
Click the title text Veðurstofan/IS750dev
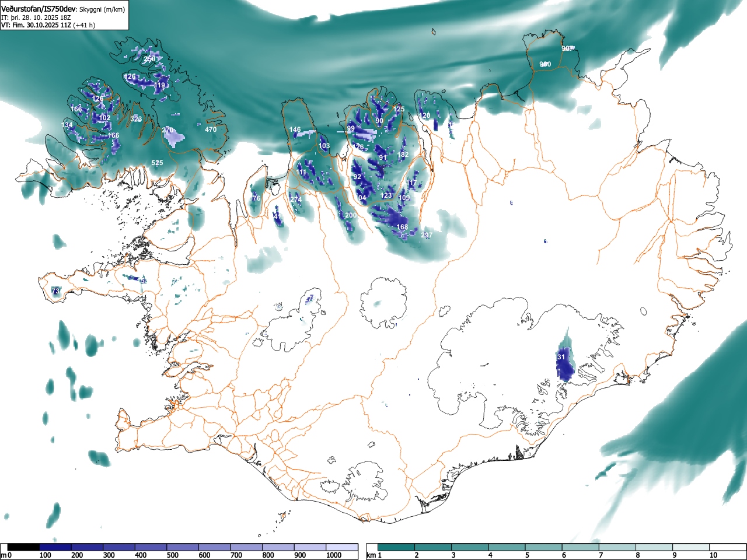[39, 9]
